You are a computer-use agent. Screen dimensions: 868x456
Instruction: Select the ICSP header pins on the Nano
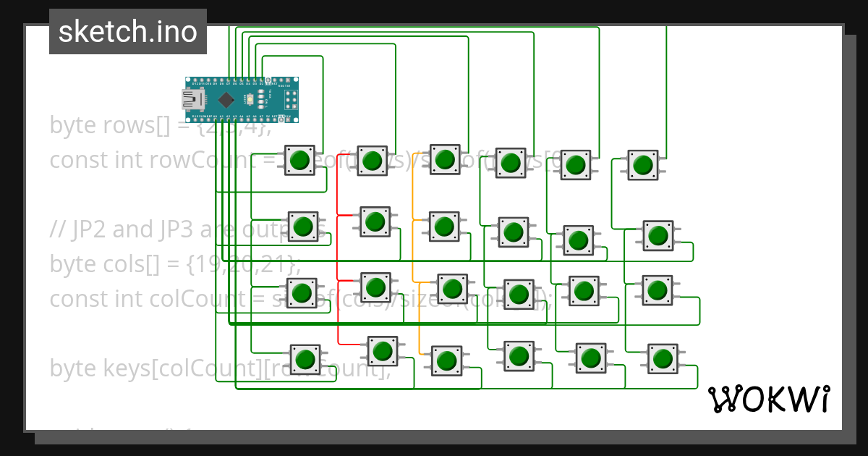tap(290, 99)
